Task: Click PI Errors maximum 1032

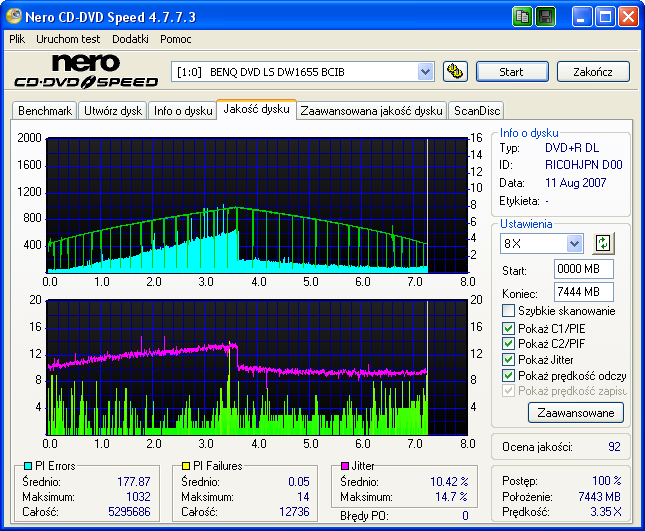Action: (x=138, y=496)
